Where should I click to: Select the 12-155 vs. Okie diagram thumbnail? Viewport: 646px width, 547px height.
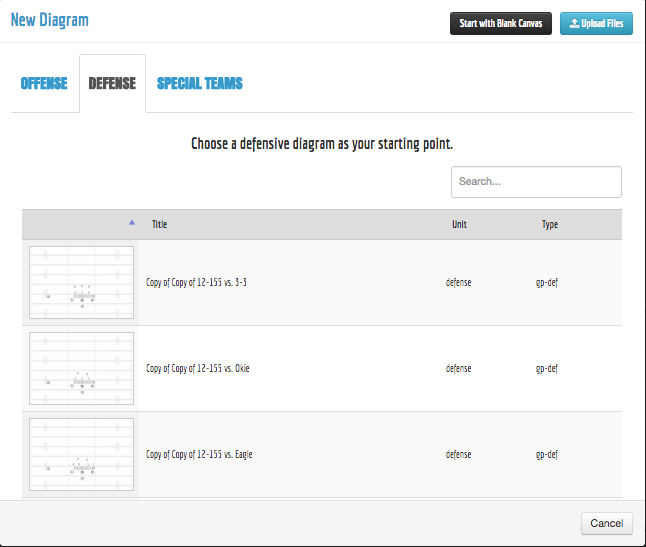click(81, 369)
